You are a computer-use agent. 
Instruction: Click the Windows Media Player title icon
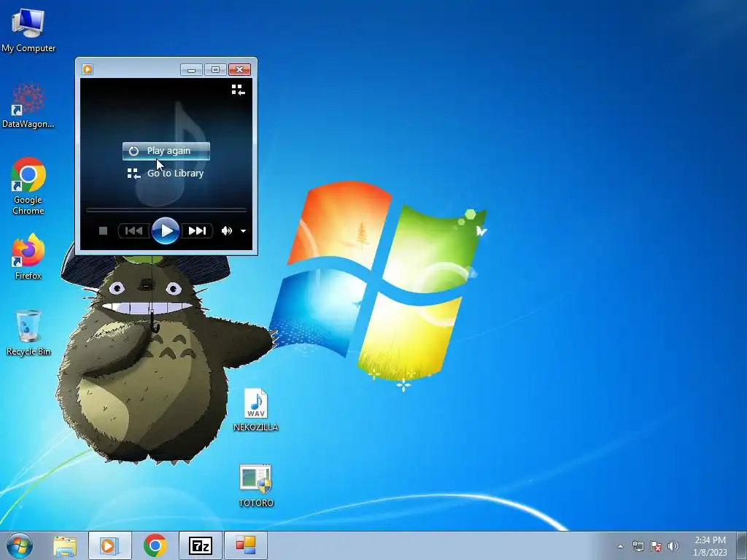coord(88,69)
